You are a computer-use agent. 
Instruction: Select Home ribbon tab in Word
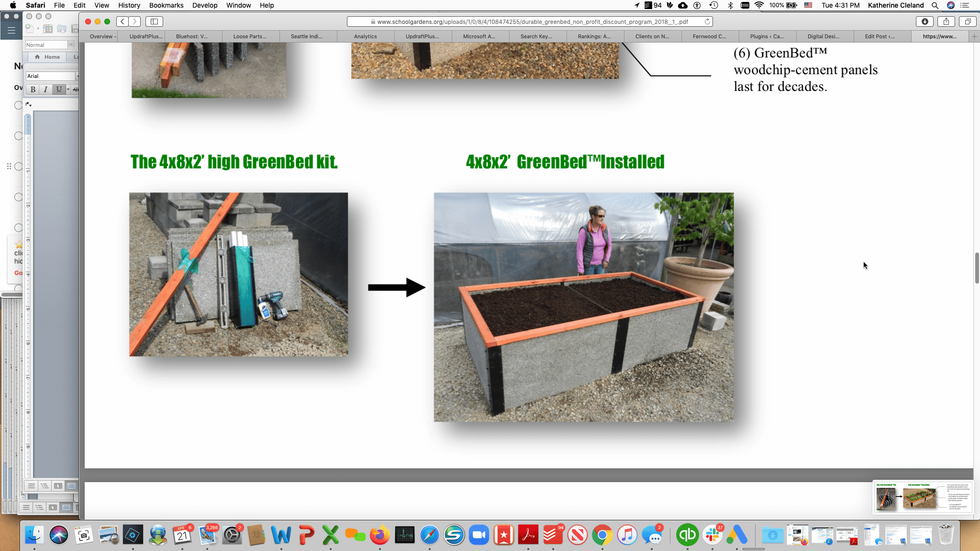coord(47,57)
